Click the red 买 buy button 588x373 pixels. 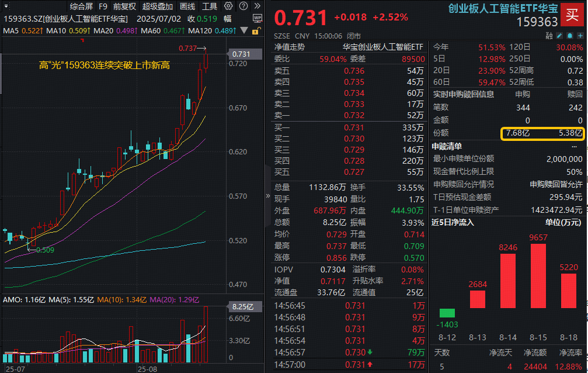click(x=572, y=15)
